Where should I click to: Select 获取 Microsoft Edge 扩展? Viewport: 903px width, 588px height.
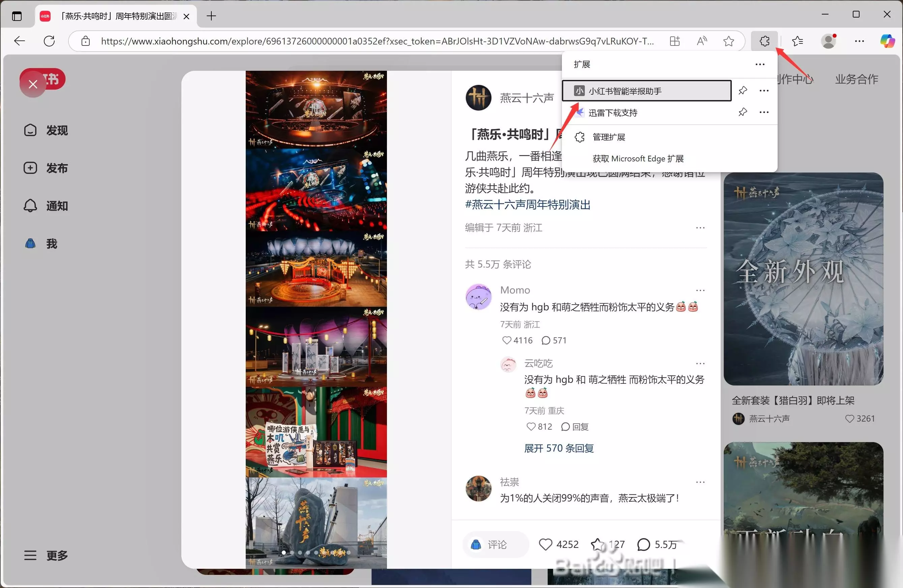tap(669, 159)
